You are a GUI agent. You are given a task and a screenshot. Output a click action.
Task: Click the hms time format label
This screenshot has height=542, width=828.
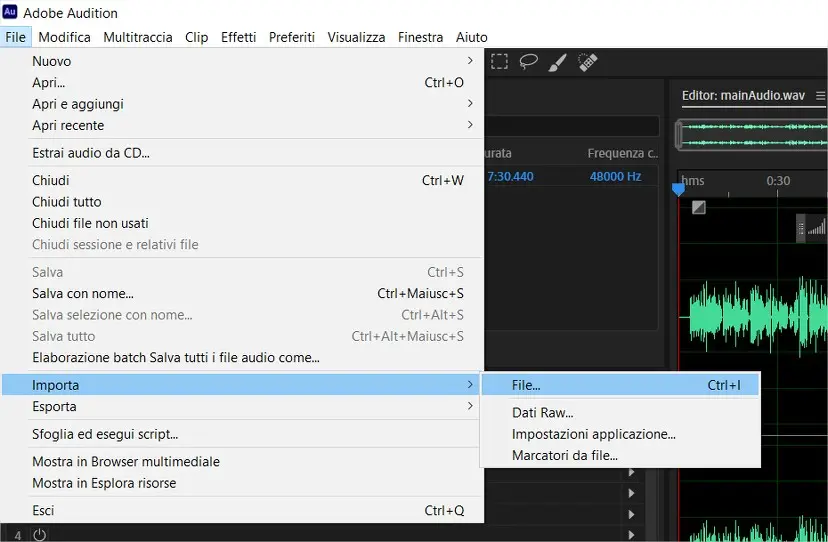click(693, 181)
